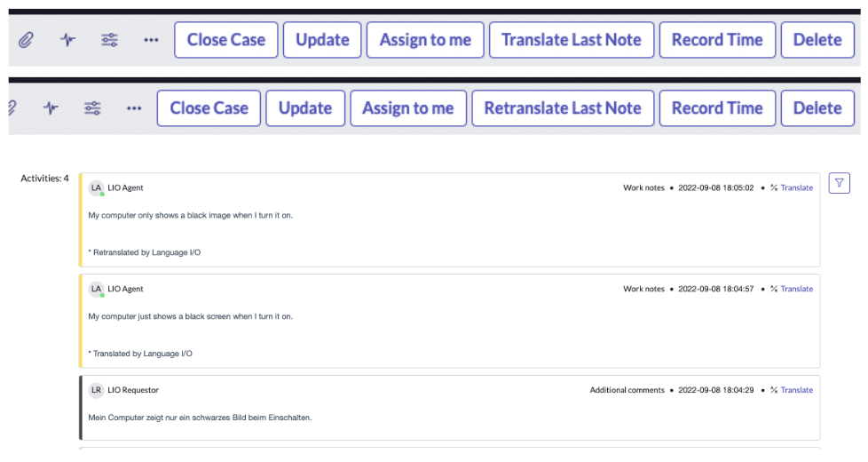The image size is (868, 462).
Task: Click the activity pulse icon beside Retranslate toolbar
Action: point(51,108)
